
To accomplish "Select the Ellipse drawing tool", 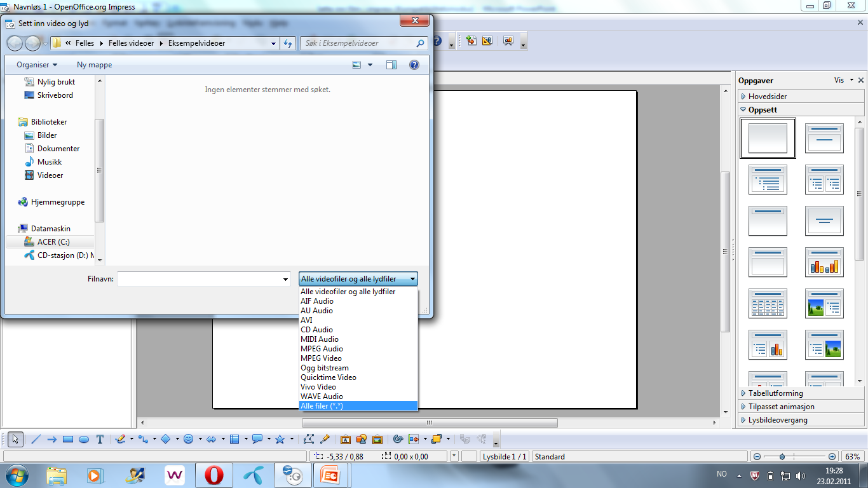I will pyautogui.click(x=84, y=439).
